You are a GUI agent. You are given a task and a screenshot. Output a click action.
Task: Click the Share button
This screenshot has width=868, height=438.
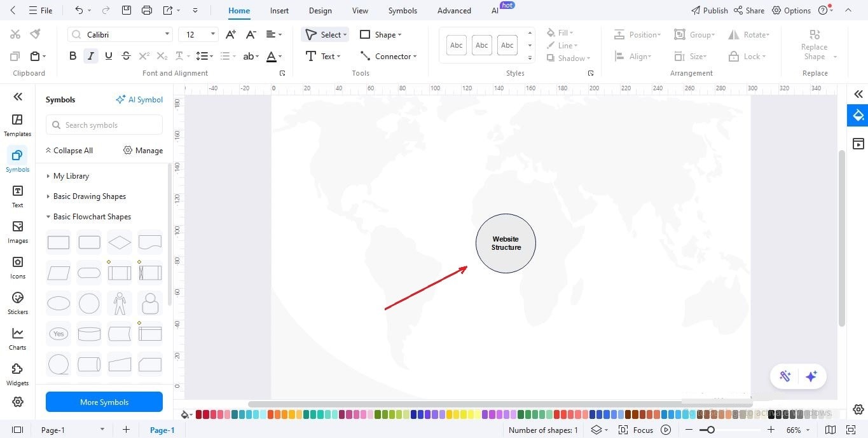748,10
